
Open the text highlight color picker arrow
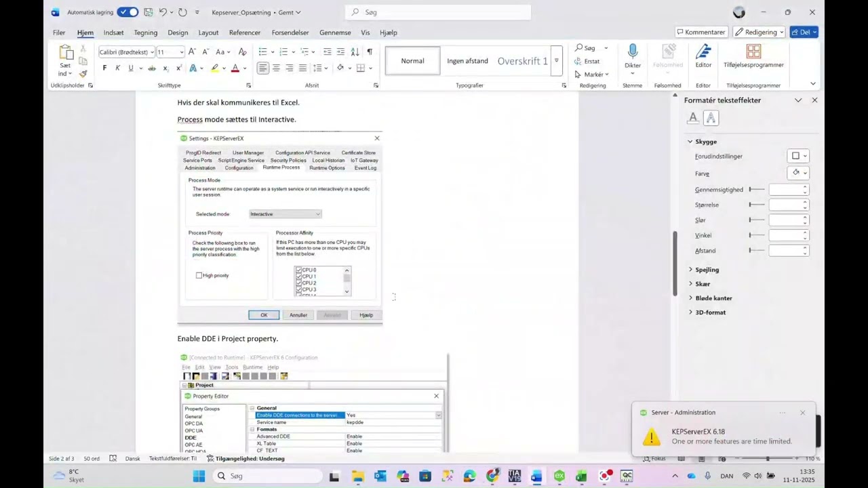point(224,68)
